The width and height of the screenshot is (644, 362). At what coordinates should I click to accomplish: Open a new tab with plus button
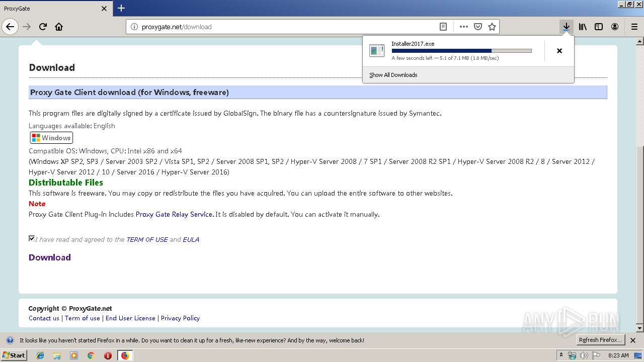121,8
